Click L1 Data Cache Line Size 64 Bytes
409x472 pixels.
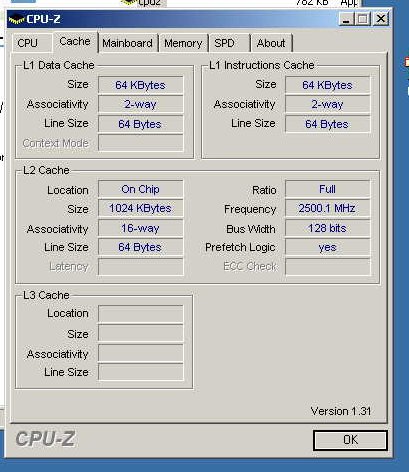point(141,124)
